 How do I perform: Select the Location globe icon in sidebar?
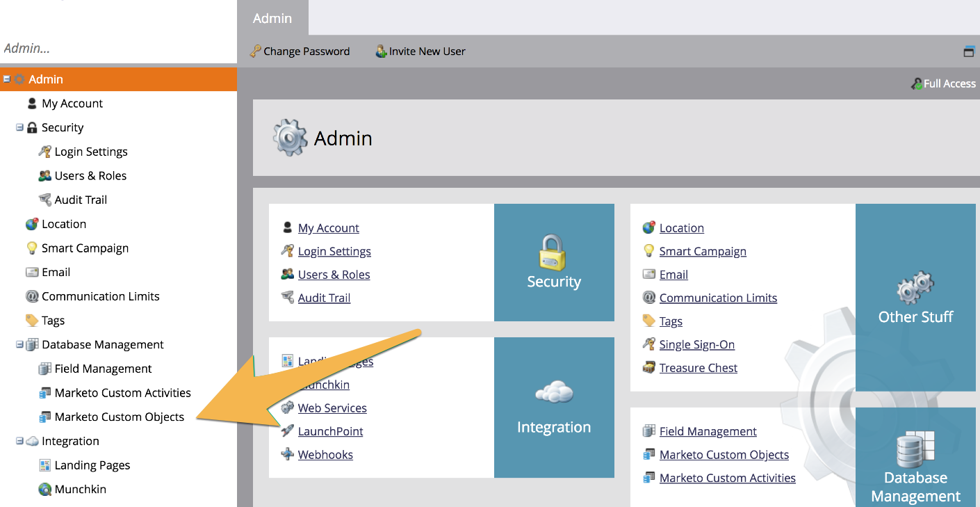[x=33, y=223]
